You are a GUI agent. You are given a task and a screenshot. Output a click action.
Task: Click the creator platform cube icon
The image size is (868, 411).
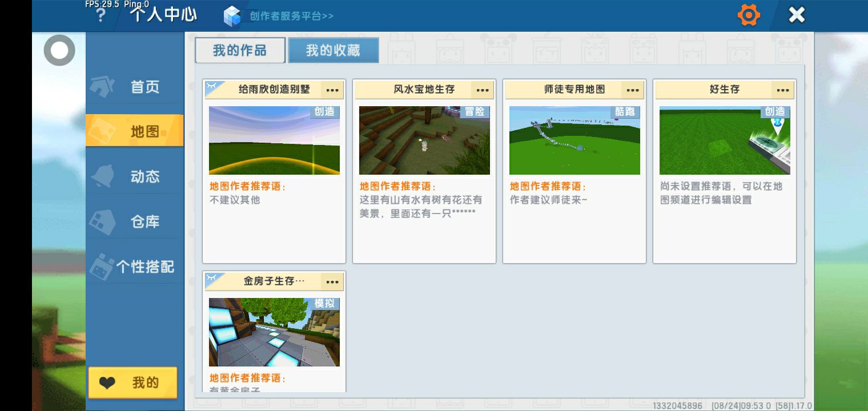(232, 16)
